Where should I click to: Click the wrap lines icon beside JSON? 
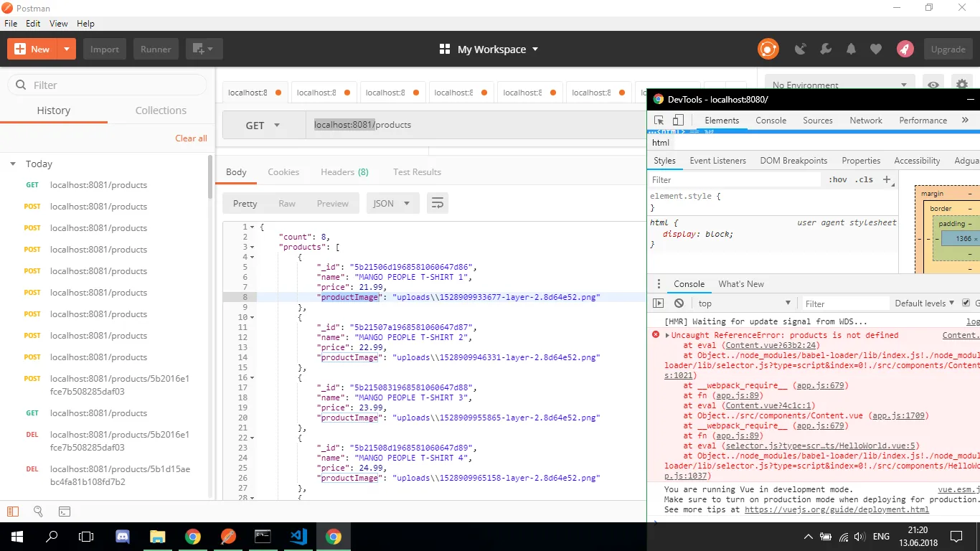[x=437, y=204]
